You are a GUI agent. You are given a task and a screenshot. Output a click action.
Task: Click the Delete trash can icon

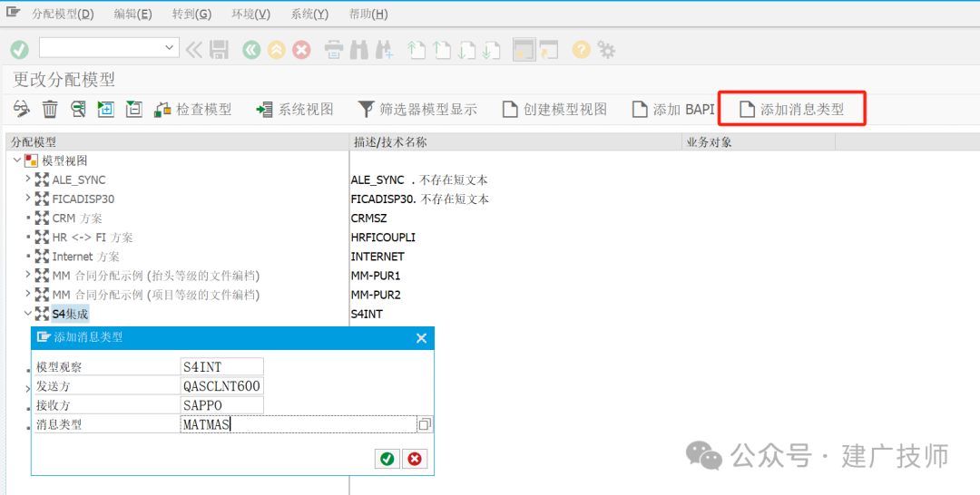(x=50, y=109)
